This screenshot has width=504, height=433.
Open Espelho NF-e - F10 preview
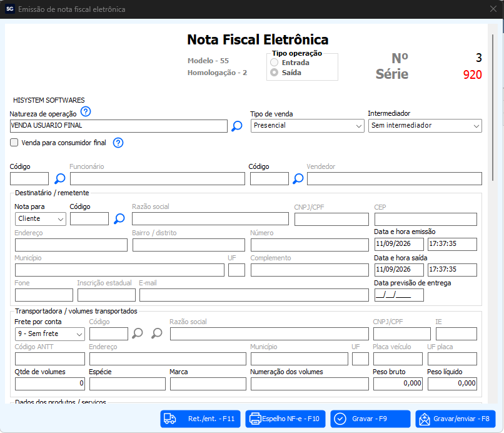(285, 419)
